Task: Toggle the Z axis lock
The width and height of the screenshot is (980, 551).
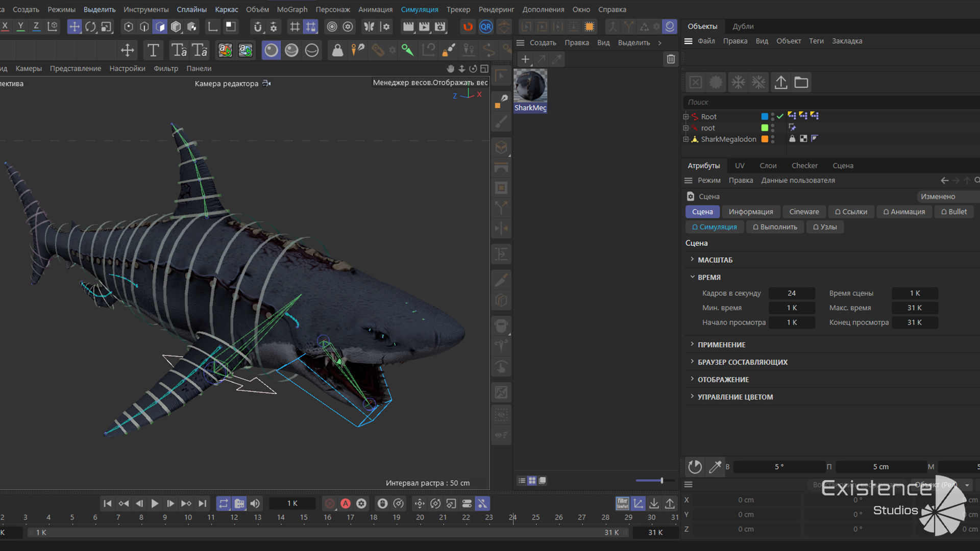Action: tap(36, 27)
